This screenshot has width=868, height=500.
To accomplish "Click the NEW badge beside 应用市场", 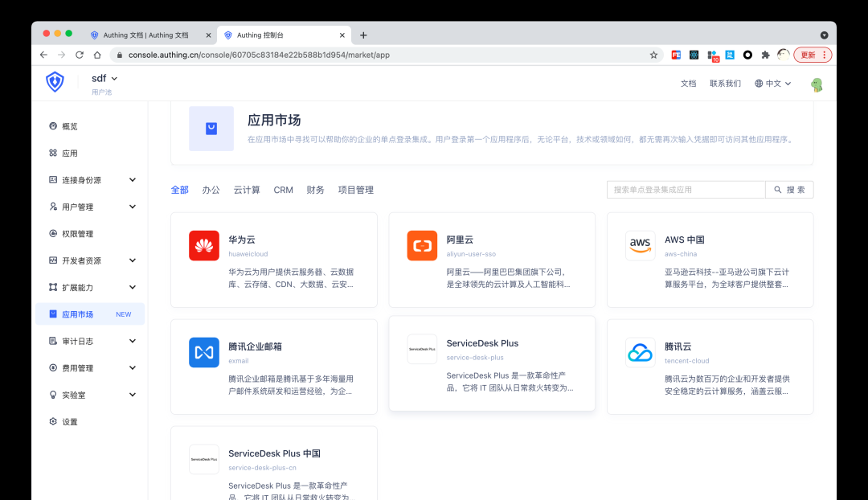I will tap(124, 314).
